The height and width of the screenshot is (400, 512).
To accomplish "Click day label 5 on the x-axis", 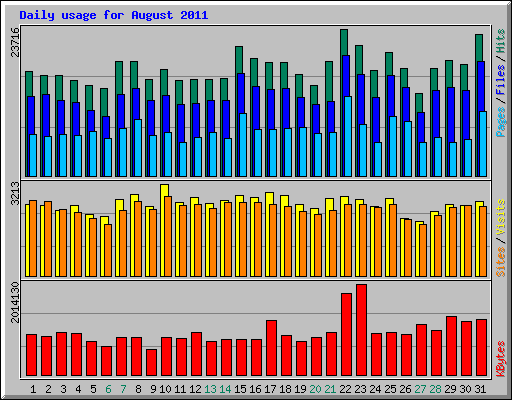I will pyautogui.click(x=93, y=389).
